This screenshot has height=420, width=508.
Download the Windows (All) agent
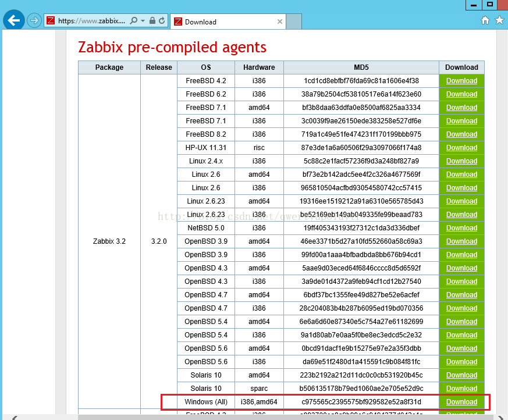coord(461,402)
